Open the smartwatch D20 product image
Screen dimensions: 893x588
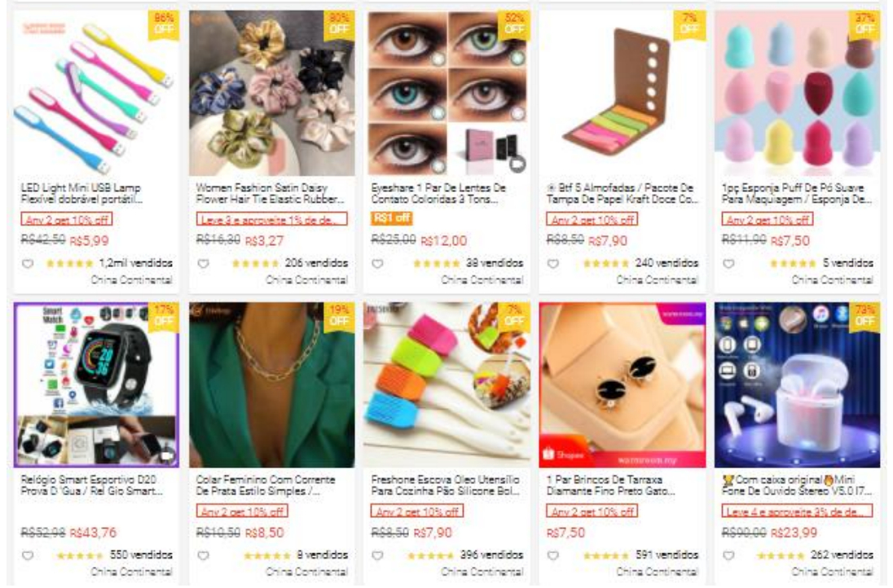click(96, 384)
